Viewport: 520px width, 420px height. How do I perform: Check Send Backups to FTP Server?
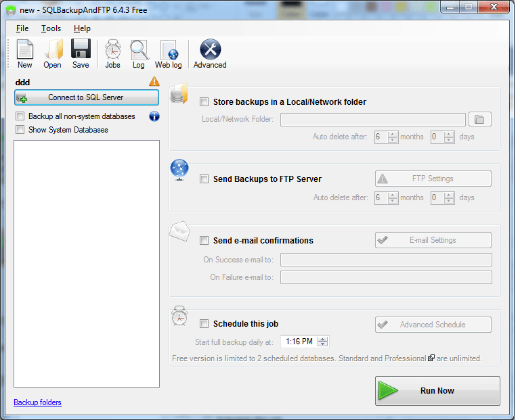click(x=204, y=179)
